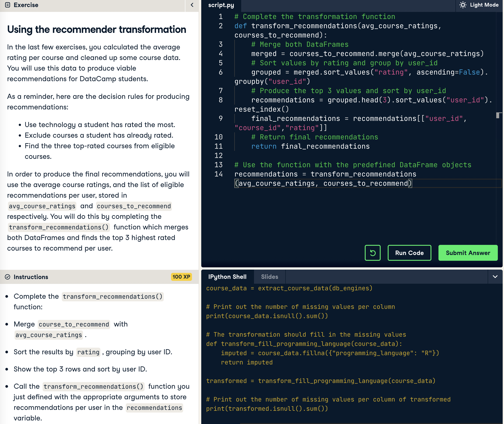This screenshot has height=424, width=504.
Task: Reset the code with the circular arrow button
Action: click(x=372, y=253)
